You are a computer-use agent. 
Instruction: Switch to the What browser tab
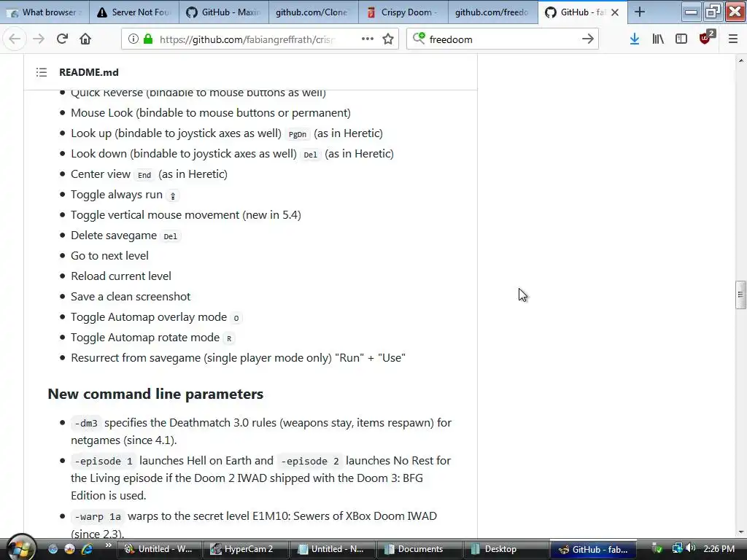[x=45, y=12]
